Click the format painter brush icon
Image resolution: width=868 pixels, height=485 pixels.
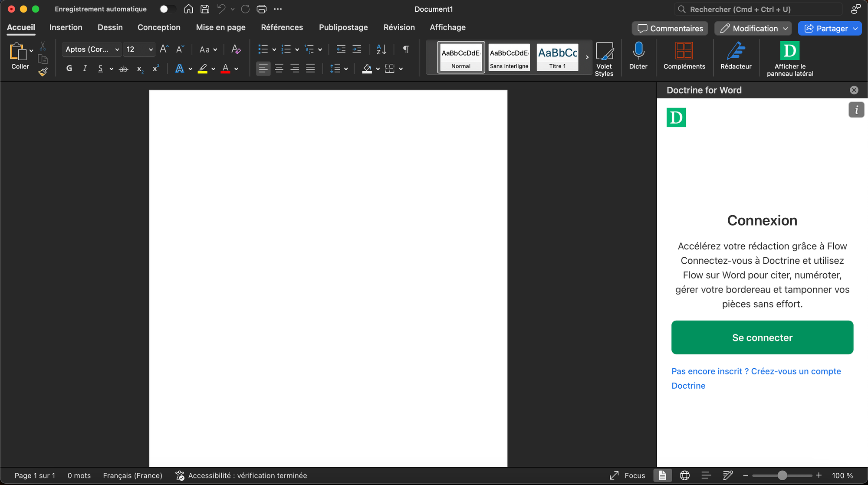tap(43, 72)
